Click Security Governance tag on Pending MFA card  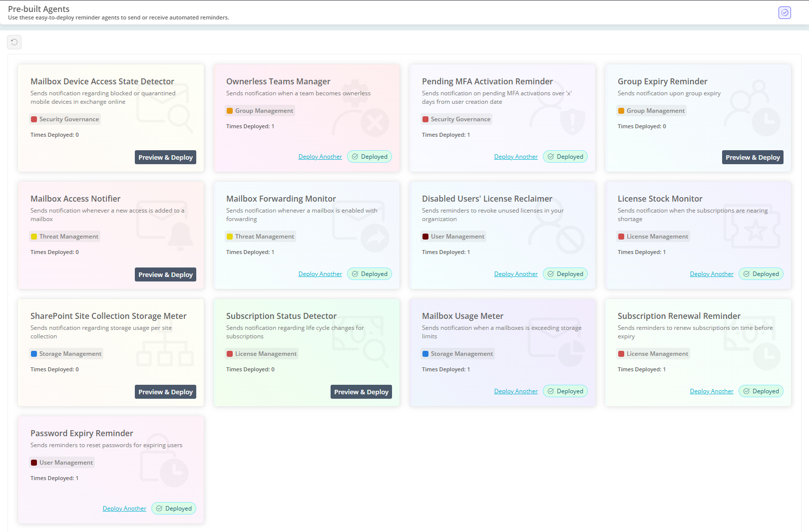pos(457,119)
